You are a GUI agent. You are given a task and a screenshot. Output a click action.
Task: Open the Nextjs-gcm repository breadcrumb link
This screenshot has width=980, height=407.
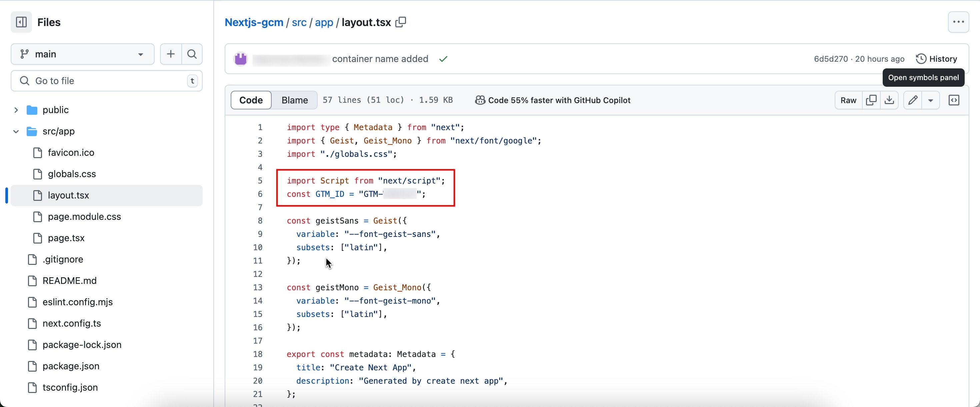(x=254, y=22)
